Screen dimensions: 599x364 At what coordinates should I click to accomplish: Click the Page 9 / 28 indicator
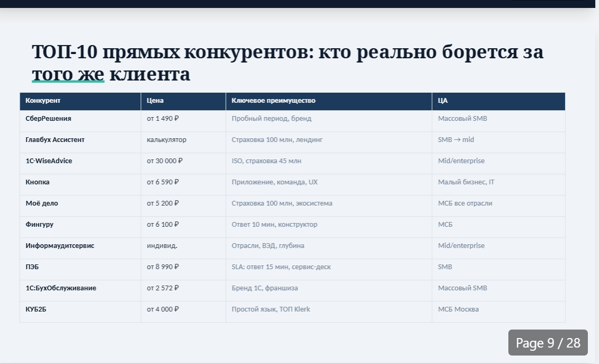point(548,343)
